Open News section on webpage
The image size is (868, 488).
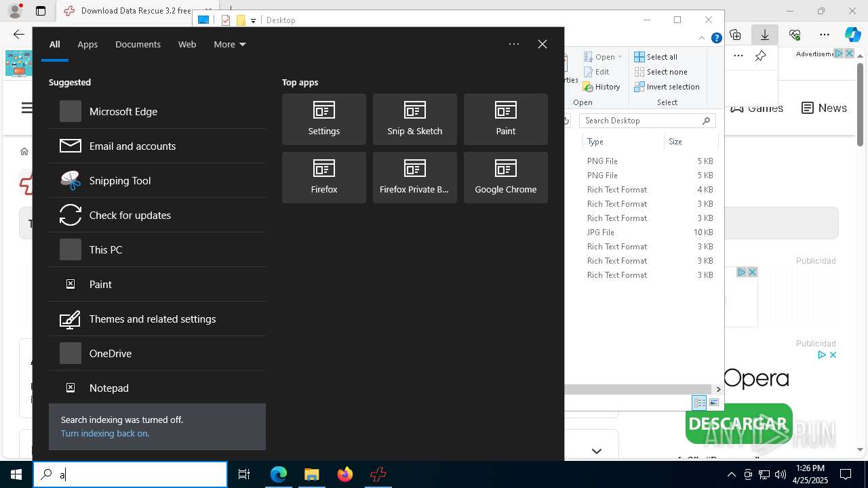coord(824,108)
